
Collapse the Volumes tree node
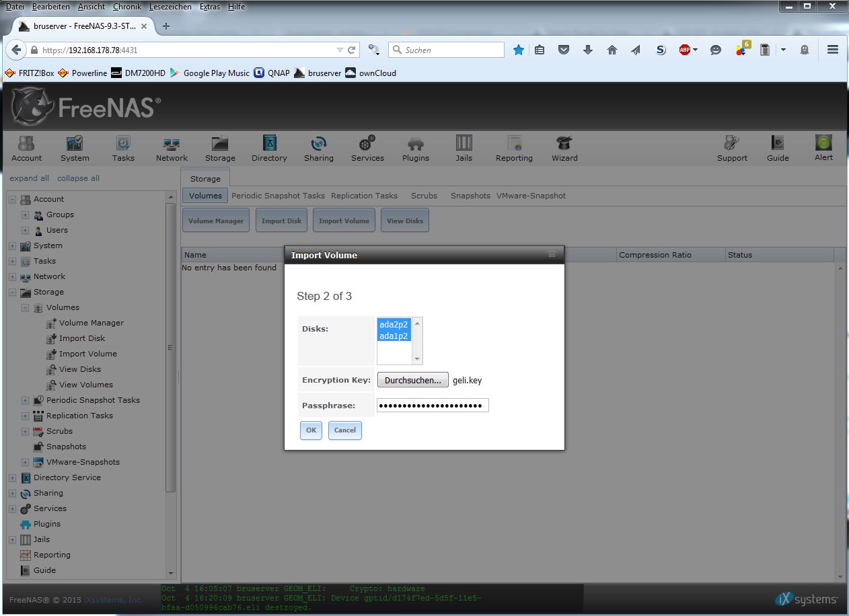point(25,307)
